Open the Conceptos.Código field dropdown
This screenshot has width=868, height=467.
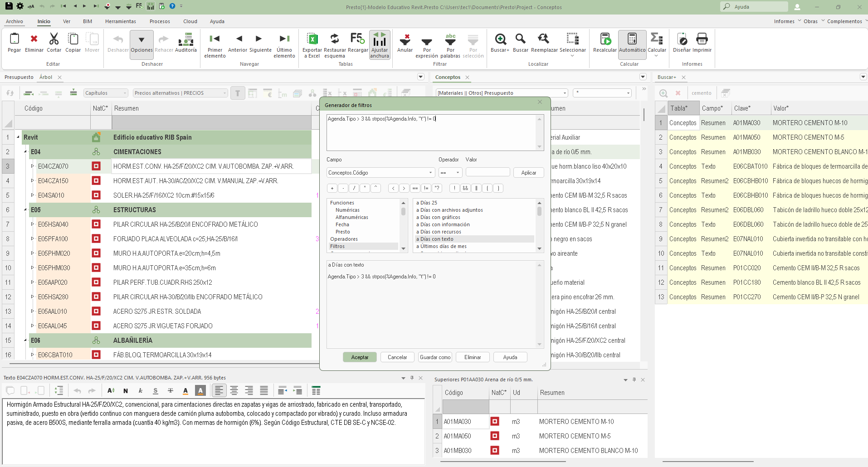tap(430, 173)
